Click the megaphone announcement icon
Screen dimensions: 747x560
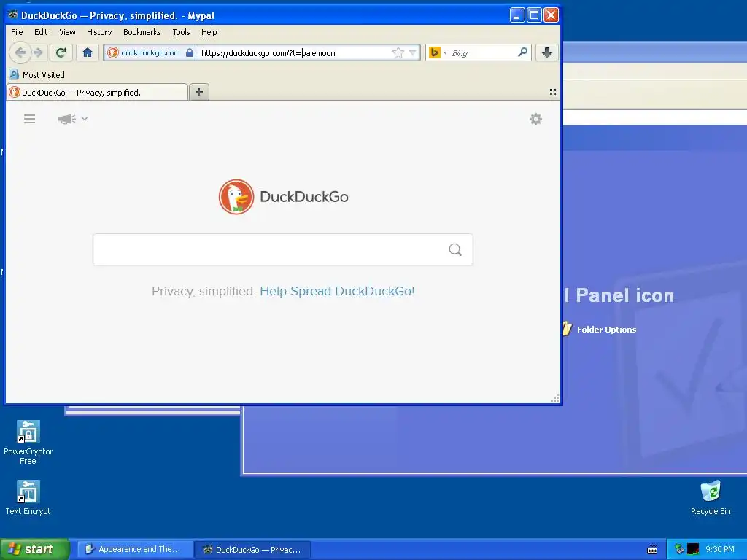pyautogui.click(x=66, y=119)
